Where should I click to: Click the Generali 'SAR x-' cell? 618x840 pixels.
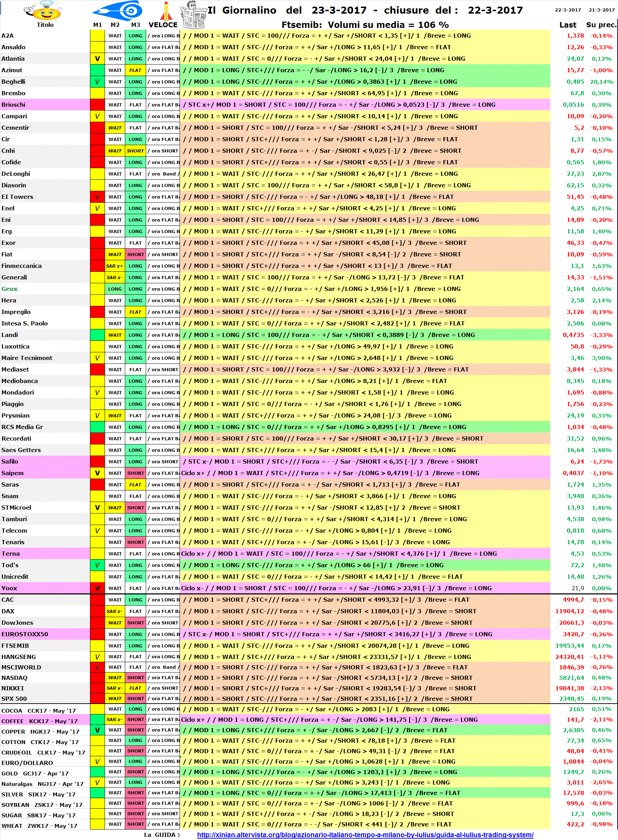click(115, 278)
